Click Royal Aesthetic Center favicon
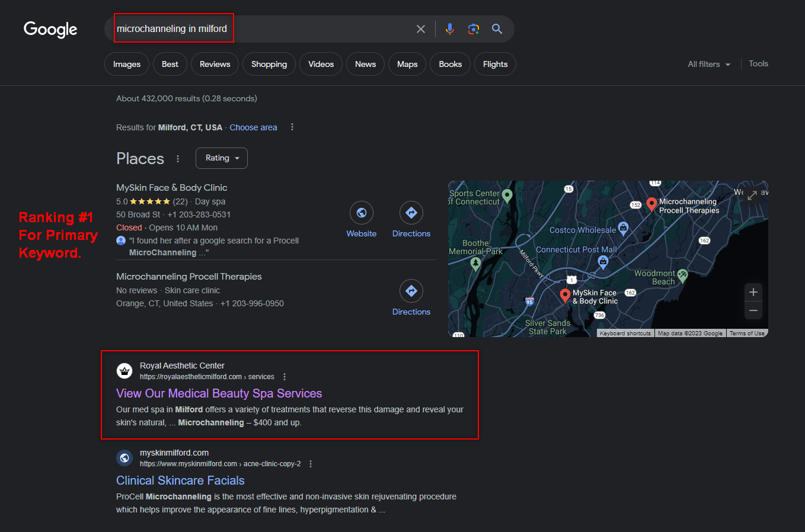 coord(124,371)
